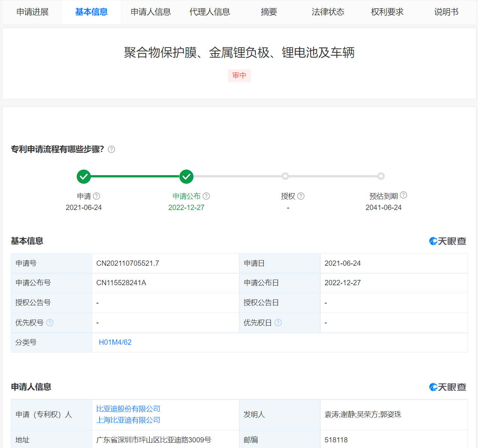The width and height of the screenshot is (478, 448).
Task: Click the help icon next to 预估到期
Action: [x=403, y=195]
